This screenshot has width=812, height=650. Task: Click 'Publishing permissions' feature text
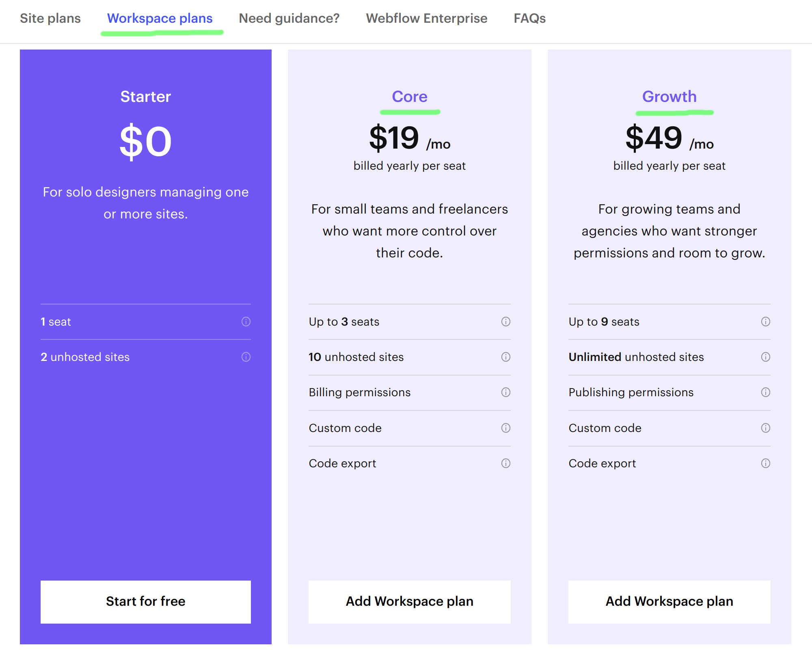coord(631,392)
